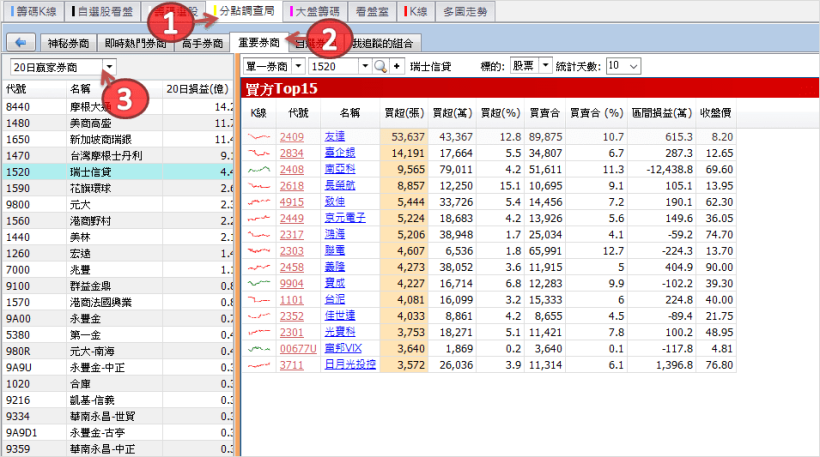820x457 pixels.
Task: Select the 高手券商 sub-tab
Action: (202, 43)
